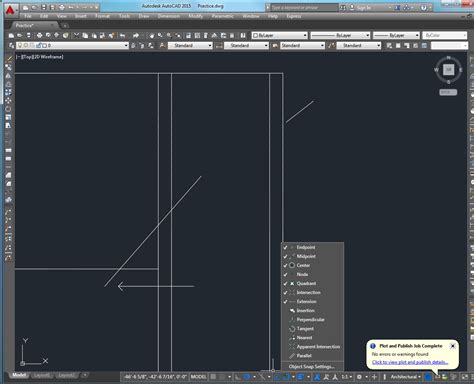Open the table style Standard dropdown
This screenshot has width=474, height=384.
pos(302,45)
